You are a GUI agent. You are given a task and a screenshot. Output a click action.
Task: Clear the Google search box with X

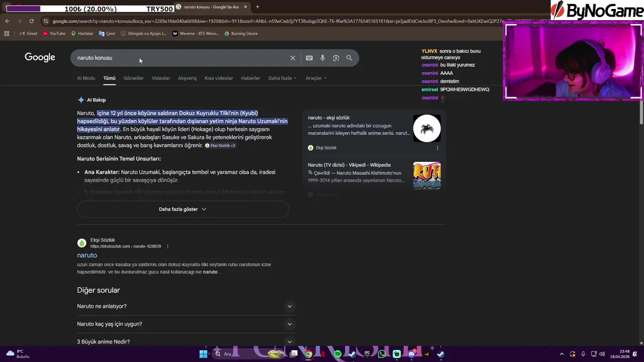click(293, 58)
